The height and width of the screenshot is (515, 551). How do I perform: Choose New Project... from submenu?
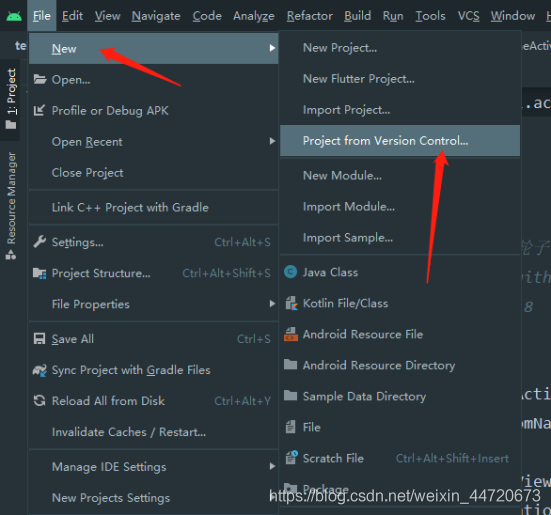pyautogui.click(x=400, y=48)
